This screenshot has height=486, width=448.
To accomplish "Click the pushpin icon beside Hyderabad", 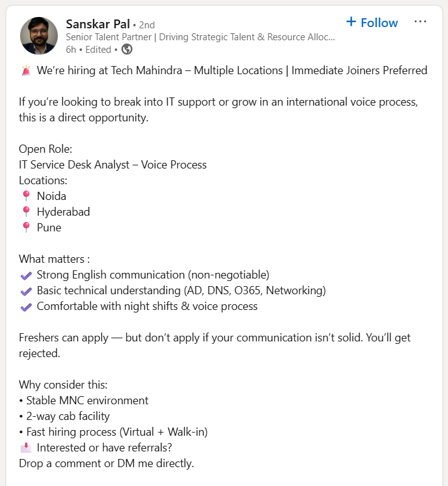I will click(26, 212).
